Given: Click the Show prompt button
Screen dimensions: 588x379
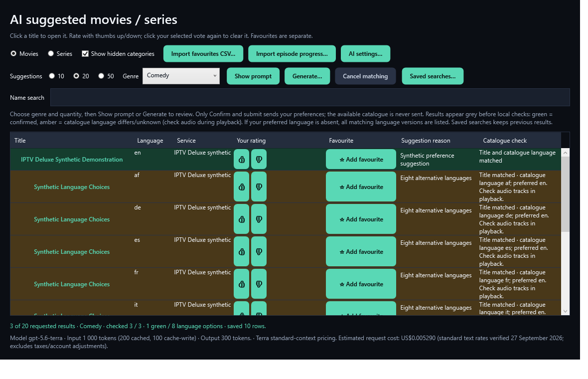Looking at the screenshot, I should pyautogui.click(x=253, y=76).
